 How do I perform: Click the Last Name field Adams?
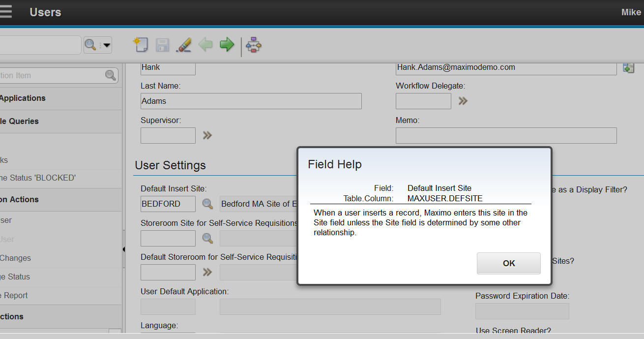pyautogui.click(x=251, y=101)
